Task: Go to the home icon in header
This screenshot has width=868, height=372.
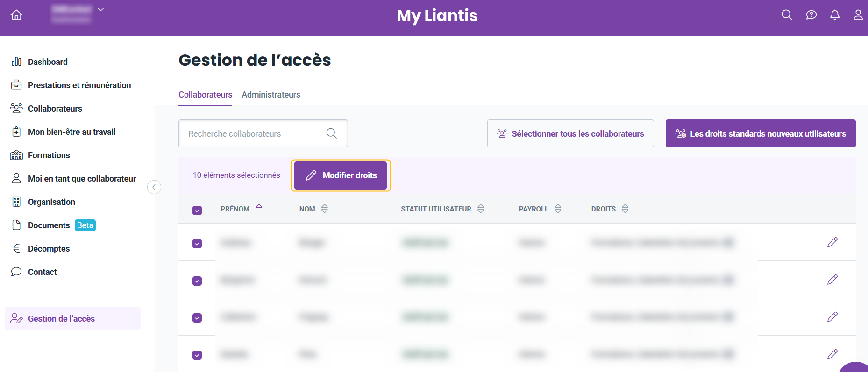Action: [x=17, y=15]
